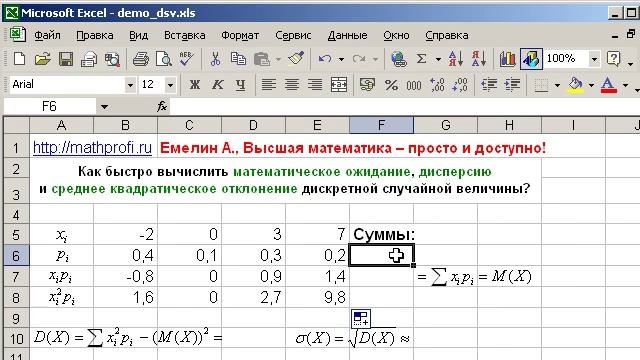Open font size 12 dropdown
Screen dimensions: 640x360
point(170,85)
